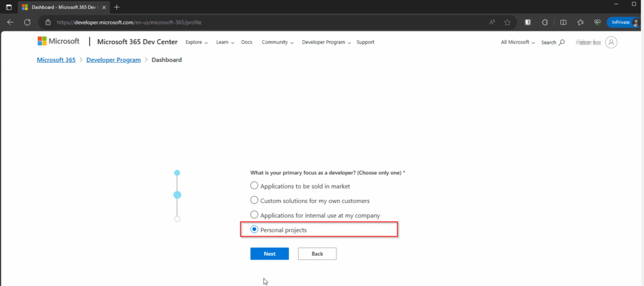Screen dimensions: 644x286
Task: Toggle split screen view icon
Action: point(563,22)
